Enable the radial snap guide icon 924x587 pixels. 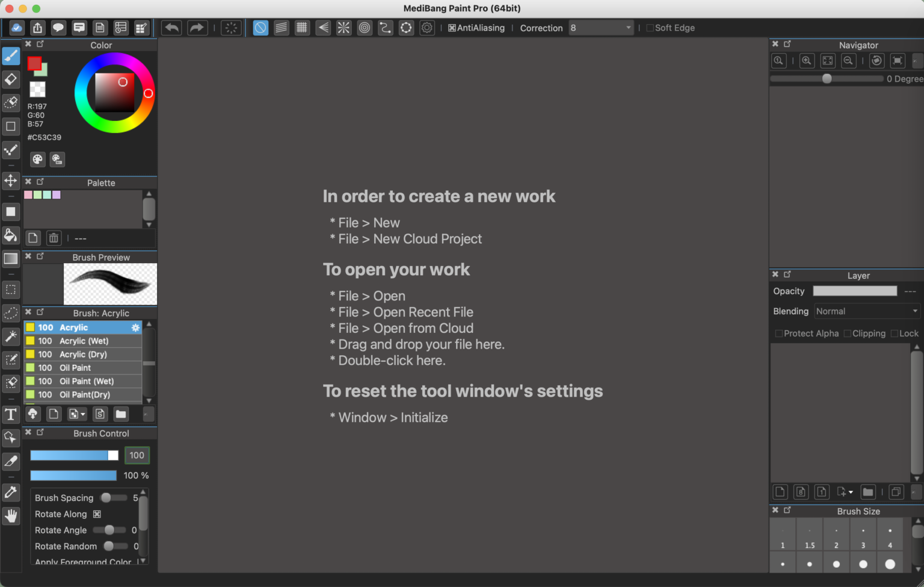[343, 28]
